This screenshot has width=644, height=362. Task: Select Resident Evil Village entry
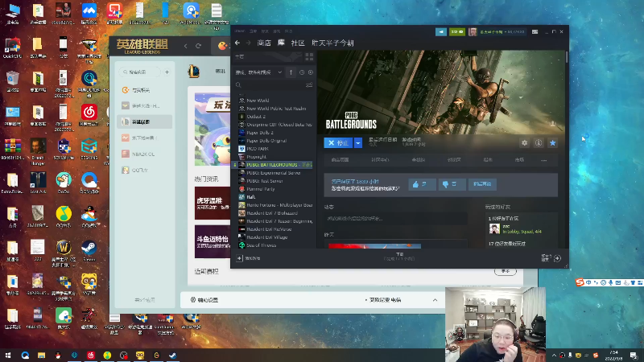coord(267,237)
